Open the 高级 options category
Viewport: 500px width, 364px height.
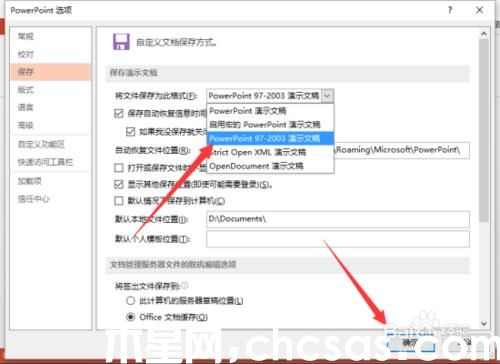26,125
